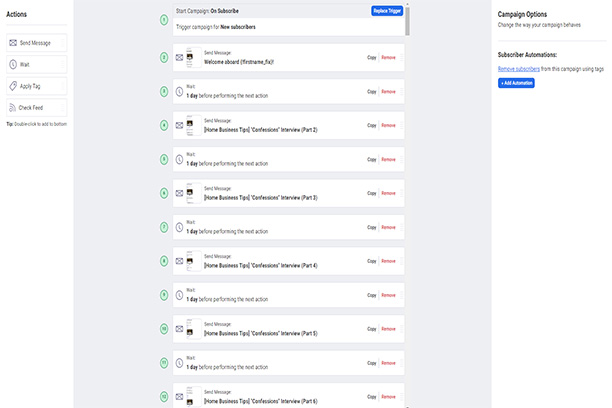Viewport: 612px width, 408px height.
Task: Click the Wait clock icon in Actions
Action: click(x=12, y=64)
